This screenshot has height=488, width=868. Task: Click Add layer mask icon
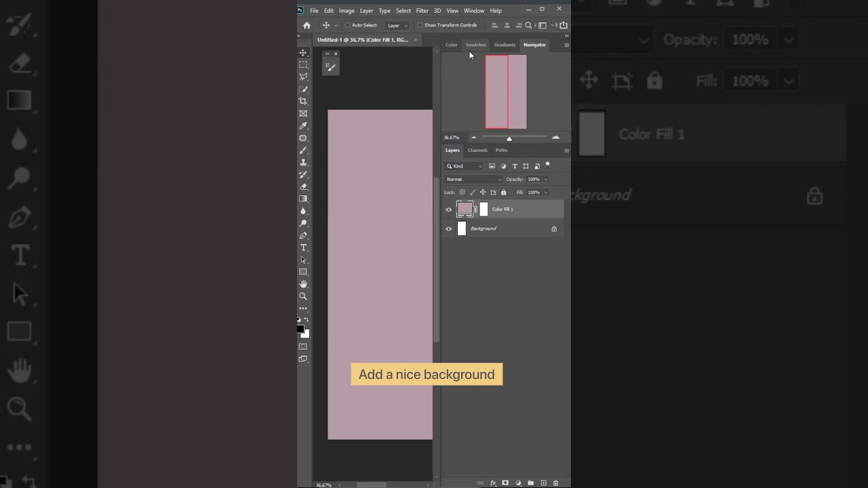tap(505, 483)
